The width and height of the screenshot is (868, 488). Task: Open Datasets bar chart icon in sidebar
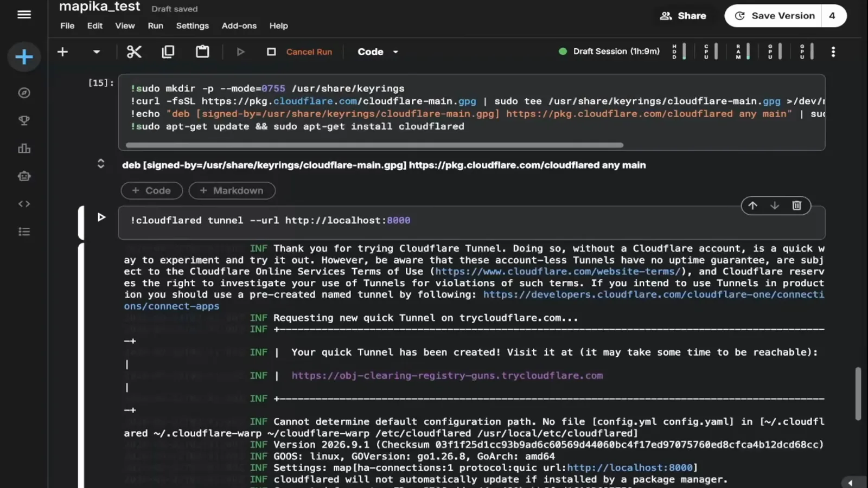click(x=24, y=148)
